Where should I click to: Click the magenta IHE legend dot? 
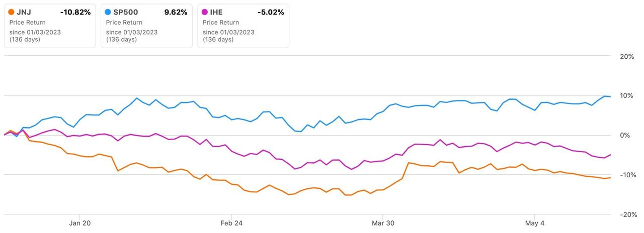[x=205, y=12]
